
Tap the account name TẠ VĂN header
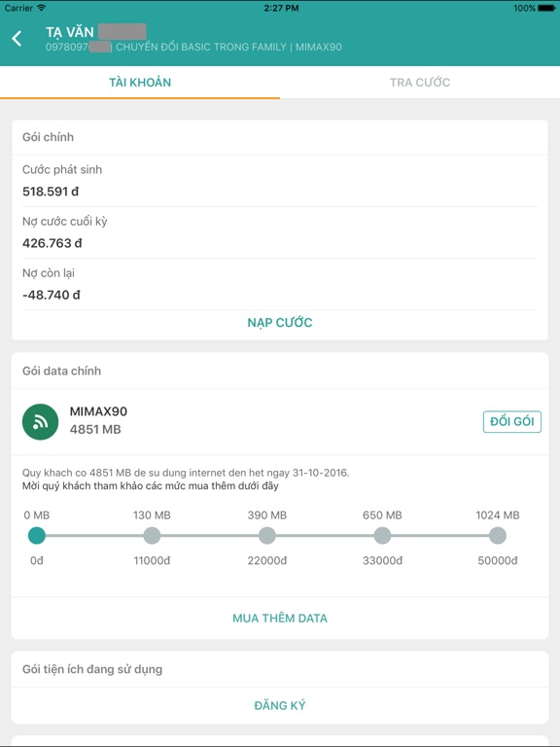coord(70,32)
